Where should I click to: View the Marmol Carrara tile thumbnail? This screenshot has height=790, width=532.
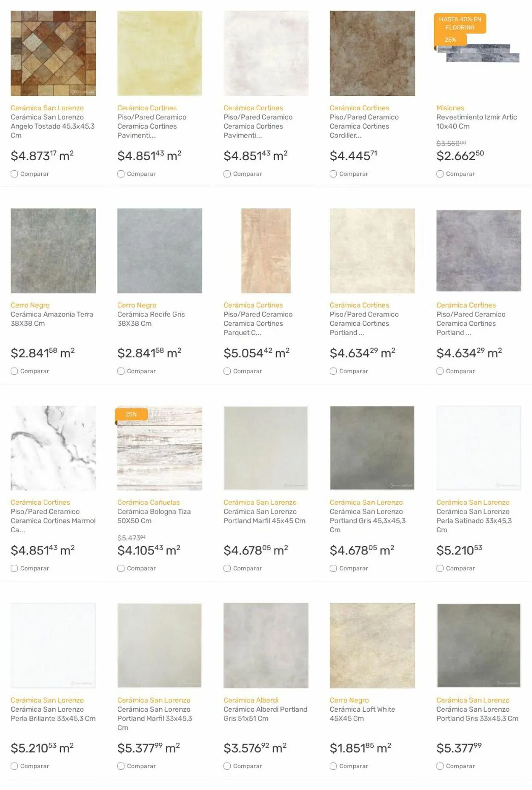(53, 448)
